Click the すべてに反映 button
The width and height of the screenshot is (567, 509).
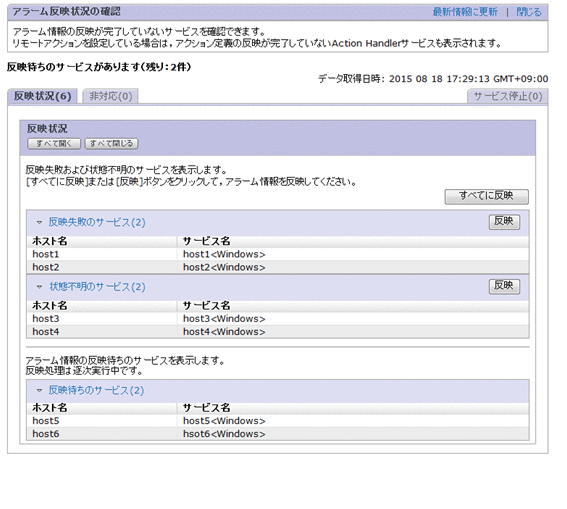click(x=486, y=196)
